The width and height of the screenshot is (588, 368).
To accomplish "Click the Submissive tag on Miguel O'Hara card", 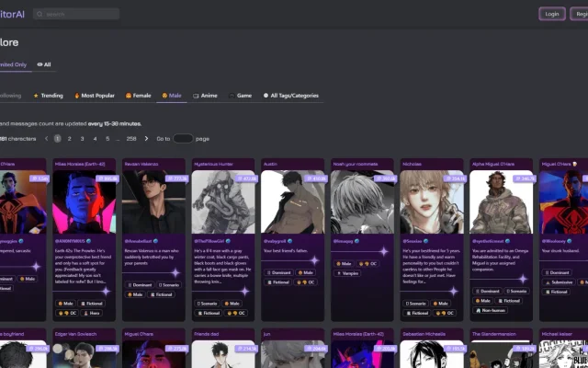I will coord(559,282).
